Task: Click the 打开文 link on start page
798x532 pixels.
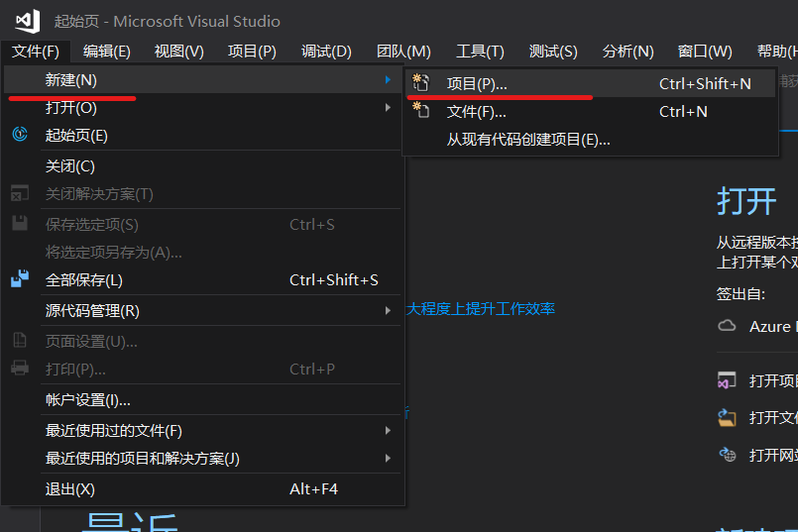Action: pos(773,417)
